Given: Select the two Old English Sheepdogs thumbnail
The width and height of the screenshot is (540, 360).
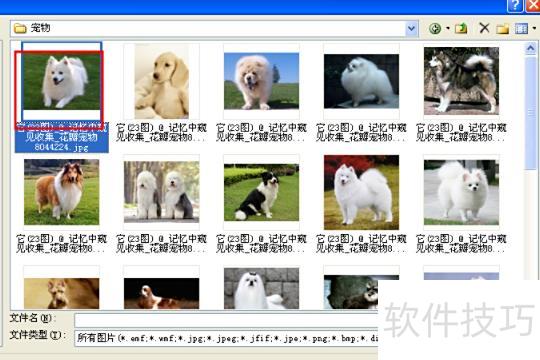Looking at the screenshot, I should (162, 192).
